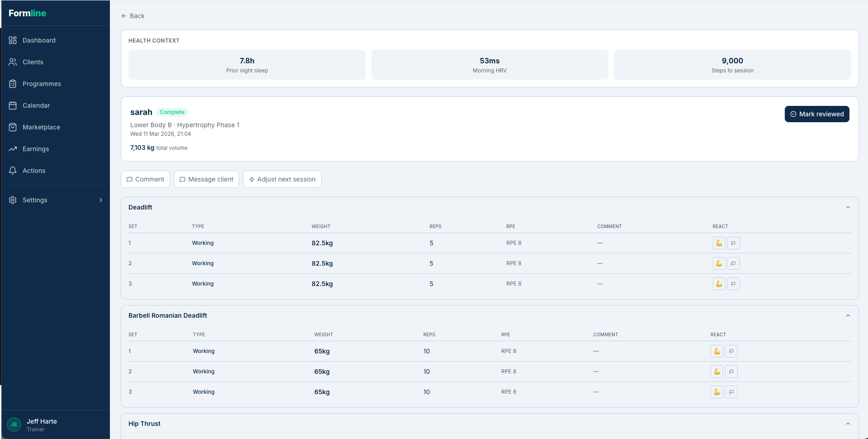
Task: Expand the Settings submenu chevron
Action: coord(100,200)
